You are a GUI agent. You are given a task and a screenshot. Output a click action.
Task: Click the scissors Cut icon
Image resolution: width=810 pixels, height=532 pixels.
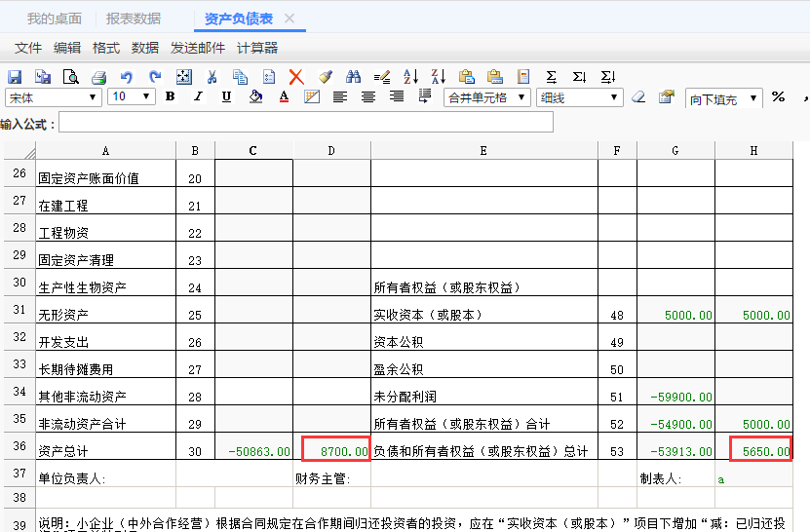click(x=212, y=77)
